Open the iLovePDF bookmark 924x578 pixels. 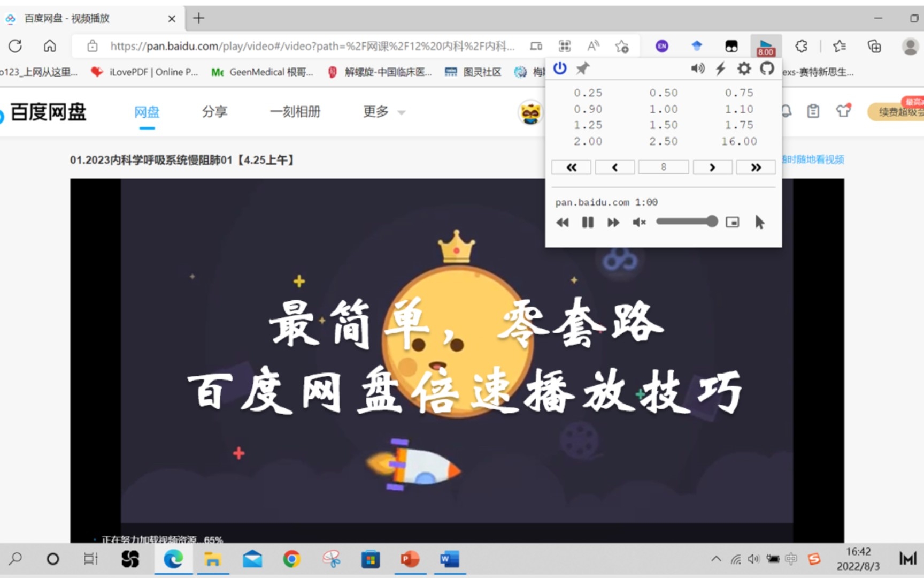point(144,72)
